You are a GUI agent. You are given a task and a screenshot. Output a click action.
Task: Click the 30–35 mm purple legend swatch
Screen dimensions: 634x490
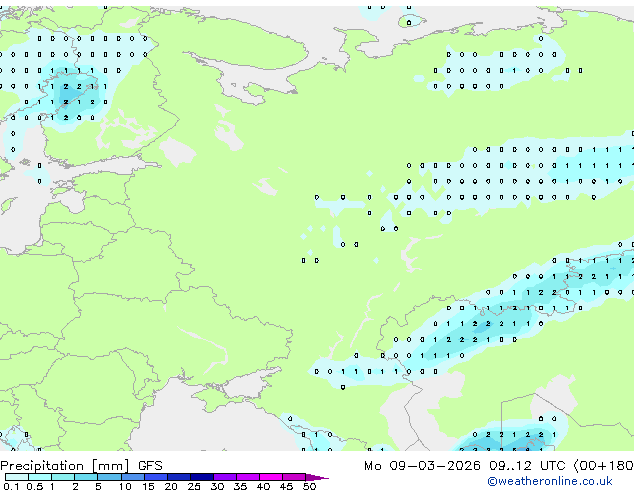(225, 477)
